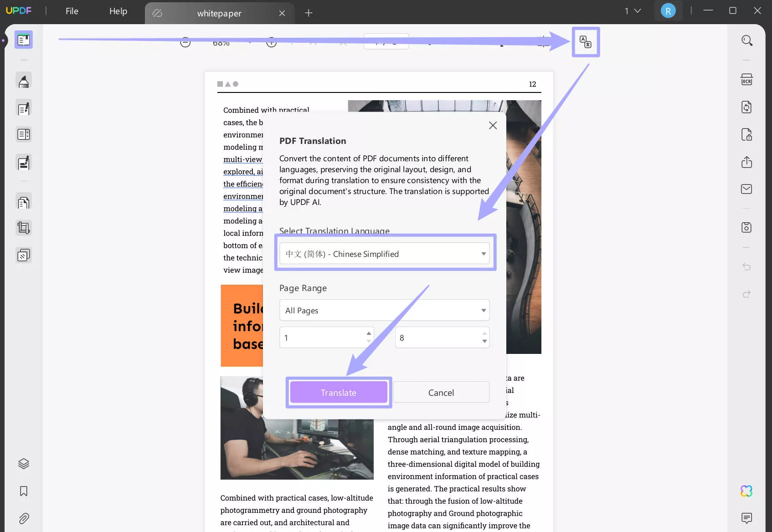The image size is (772, 532).
Task: Open the Bookmarks panel
Action: [23, 491]
